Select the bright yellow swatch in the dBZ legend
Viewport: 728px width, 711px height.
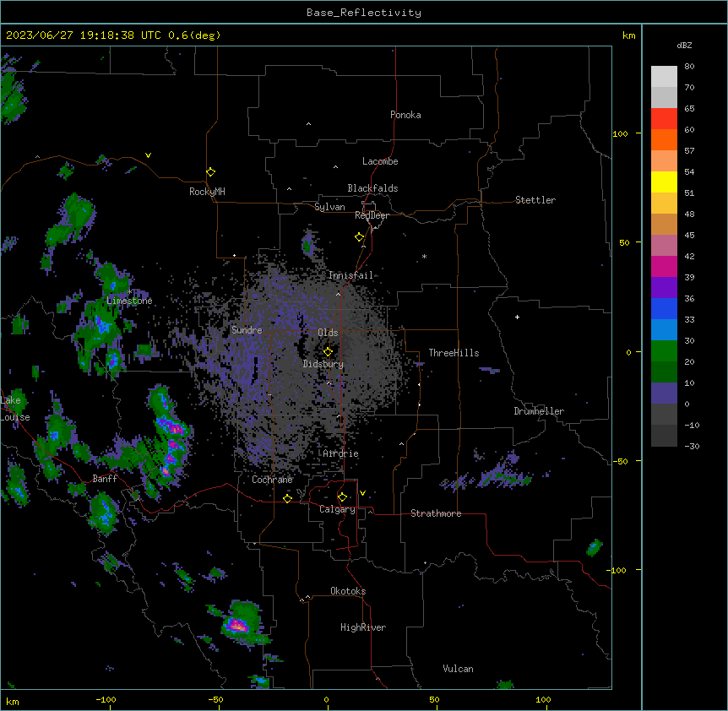click(664, 182)
